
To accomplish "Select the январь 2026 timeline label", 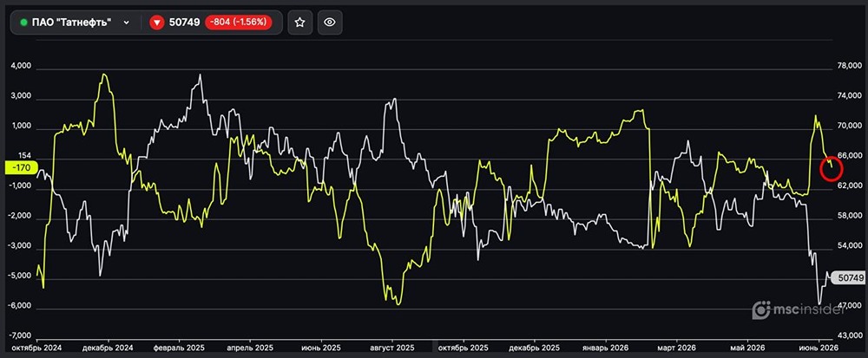I will click(x=605, y=348).
